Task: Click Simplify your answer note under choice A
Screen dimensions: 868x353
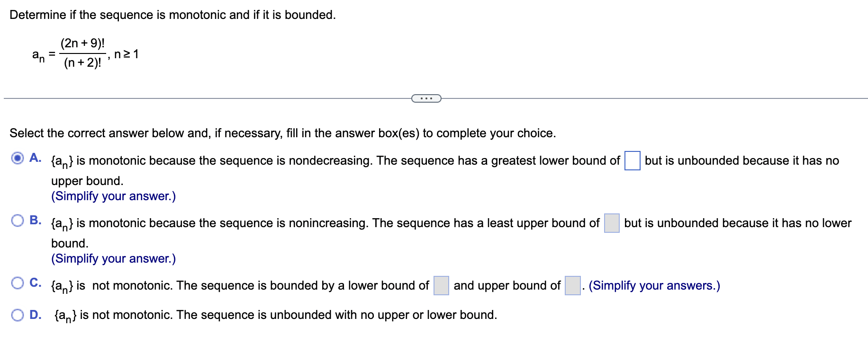Action: click(x=113, y=196)
